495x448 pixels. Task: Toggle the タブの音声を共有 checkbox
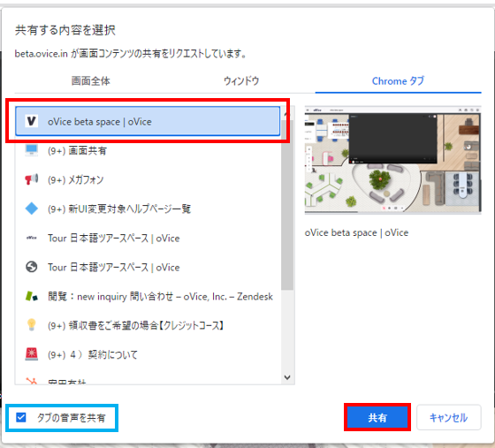(21, 418)
